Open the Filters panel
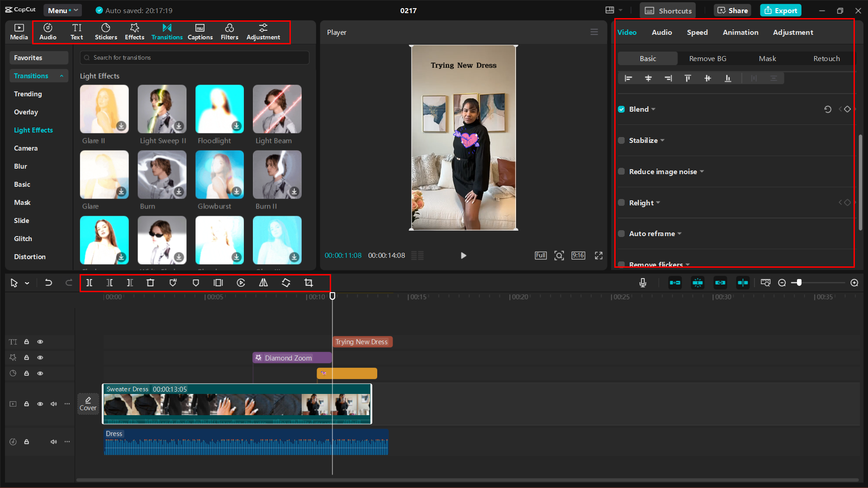This screenshot has height=488, width=868. tap(229, 32)
